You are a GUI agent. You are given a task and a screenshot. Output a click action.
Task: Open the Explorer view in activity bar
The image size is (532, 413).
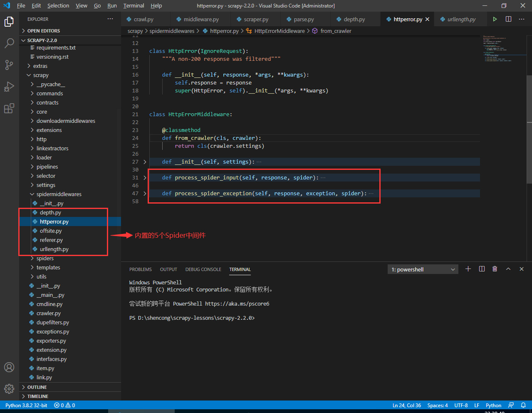point(9,22)
